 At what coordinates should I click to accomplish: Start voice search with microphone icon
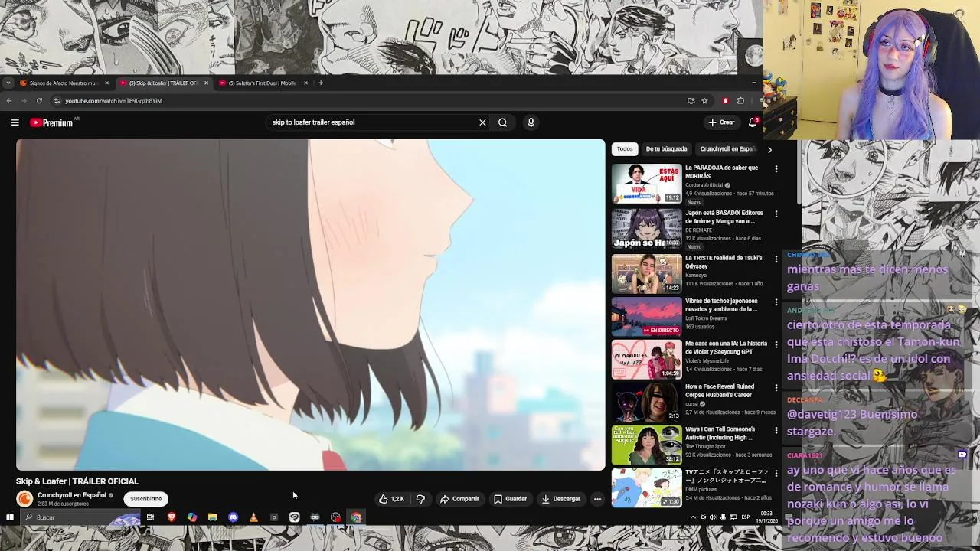(x=531, y=122)
